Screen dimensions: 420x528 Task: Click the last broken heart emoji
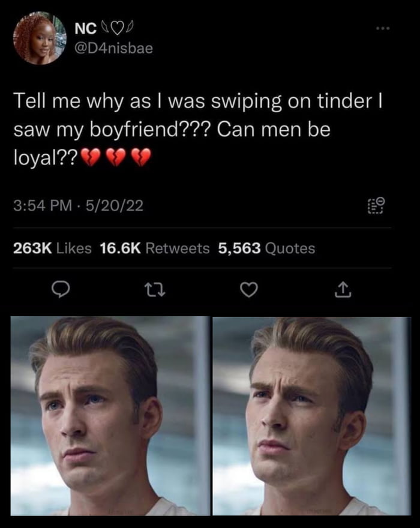coord(141,158)
